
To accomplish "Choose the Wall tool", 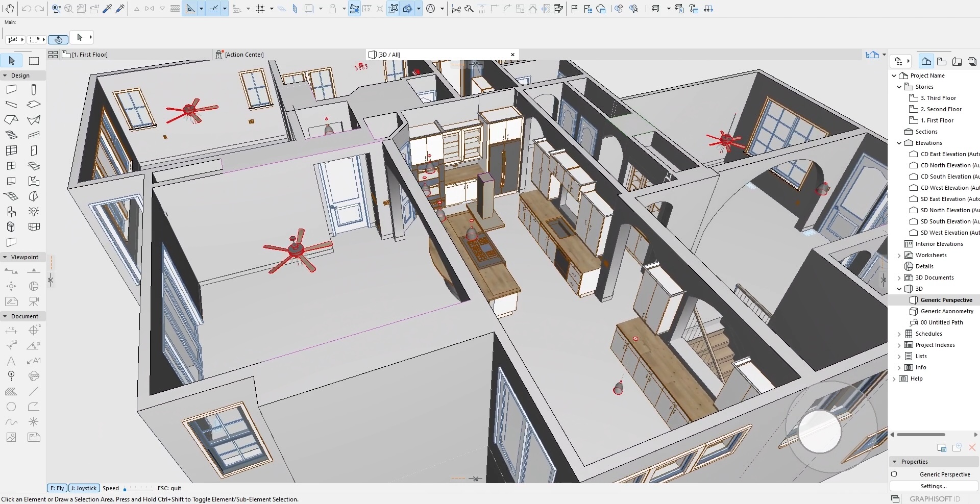I will 11,90.
